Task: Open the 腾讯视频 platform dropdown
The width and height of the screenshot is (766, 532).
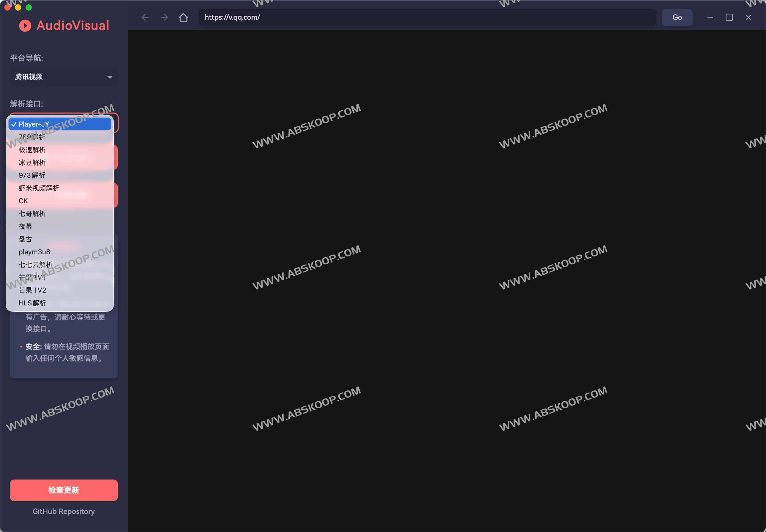Action: click(x=64, y=77)
